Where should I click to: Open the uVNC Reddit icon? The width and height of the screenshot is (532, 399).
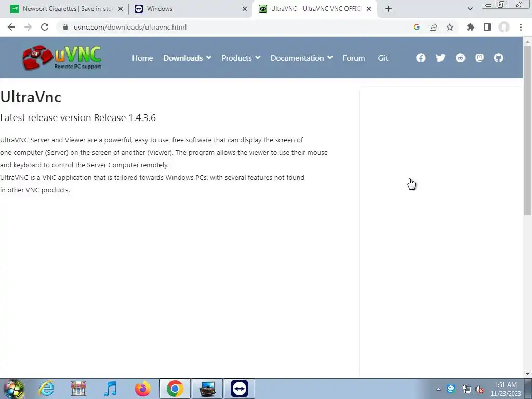pyautogui.click(x=460, y=58)
